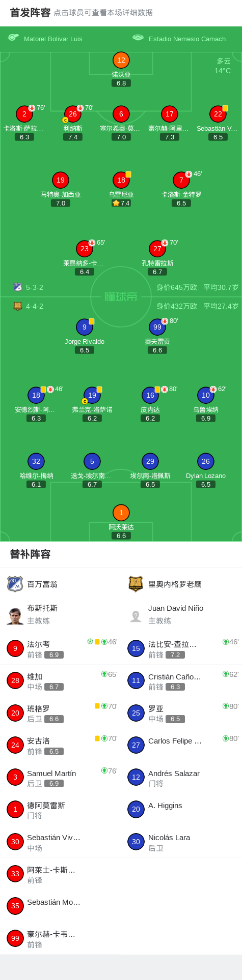
Task: Open substitute 11 Cristián Caño row
Action: [x=181, y=680]
